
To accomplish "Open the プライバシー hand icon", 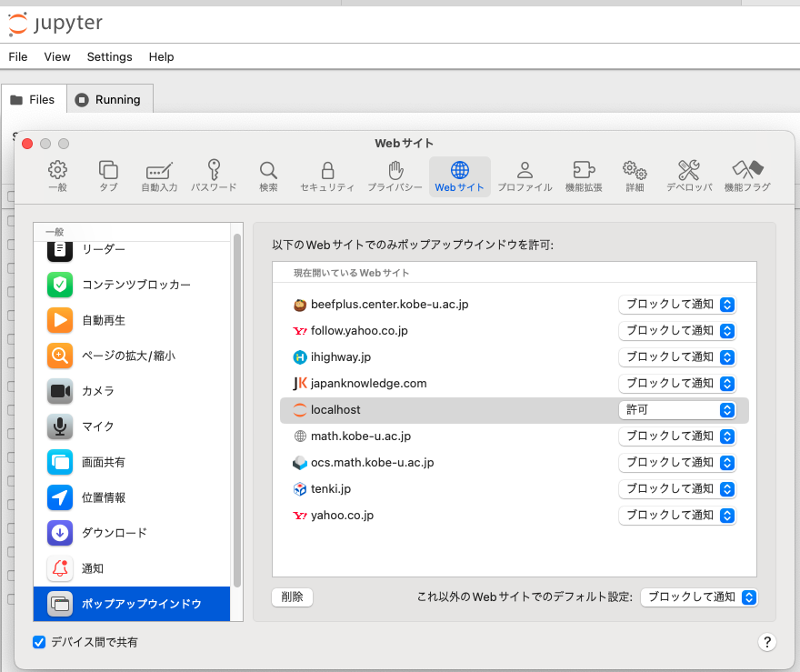I will tap(395, 176).
